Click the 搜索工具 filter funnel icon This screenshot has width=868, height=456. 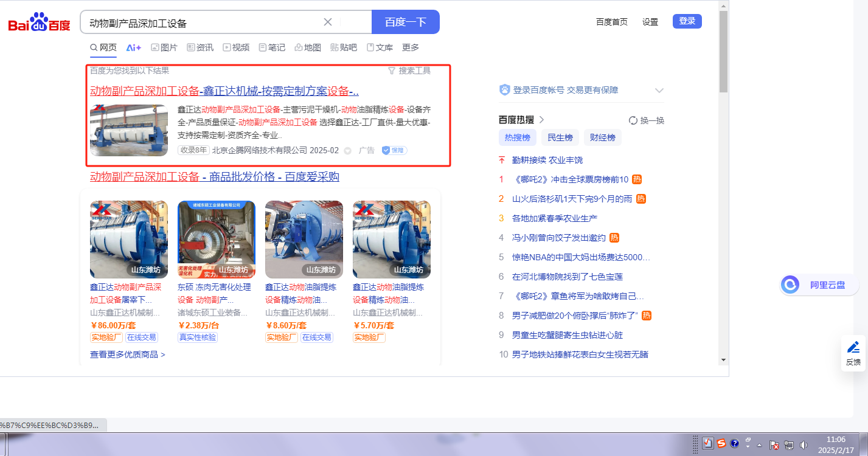[x=392, y=71]
